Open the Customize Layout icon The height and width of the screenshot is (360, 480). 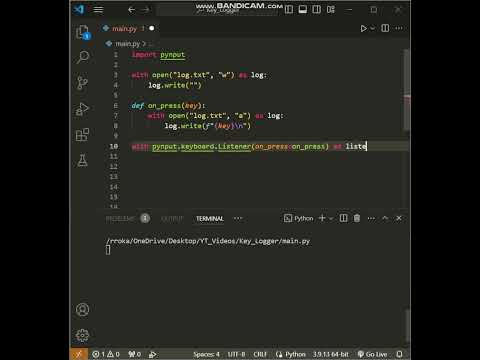coord(331,10)
